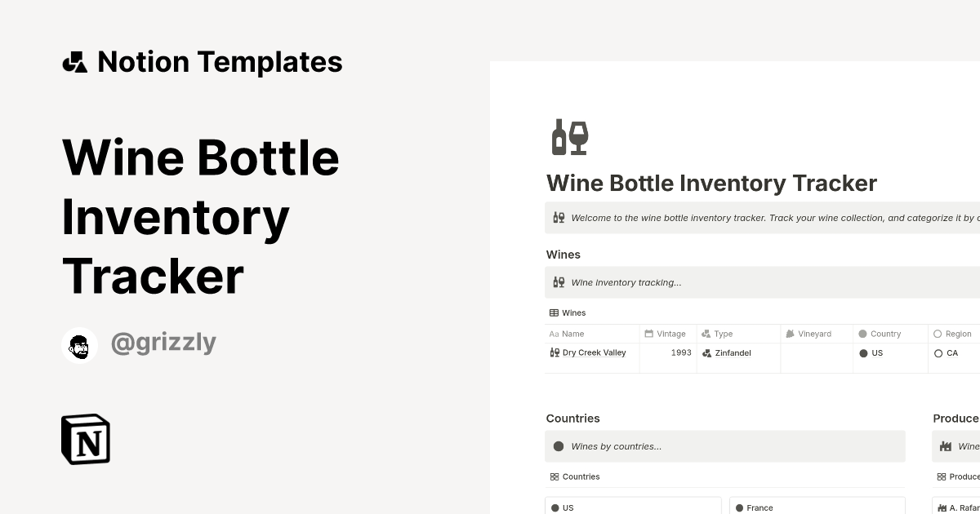Click the calendar icon in the Vintage column header
Viewport: 980px width, 514px height.
pos(649,333)
